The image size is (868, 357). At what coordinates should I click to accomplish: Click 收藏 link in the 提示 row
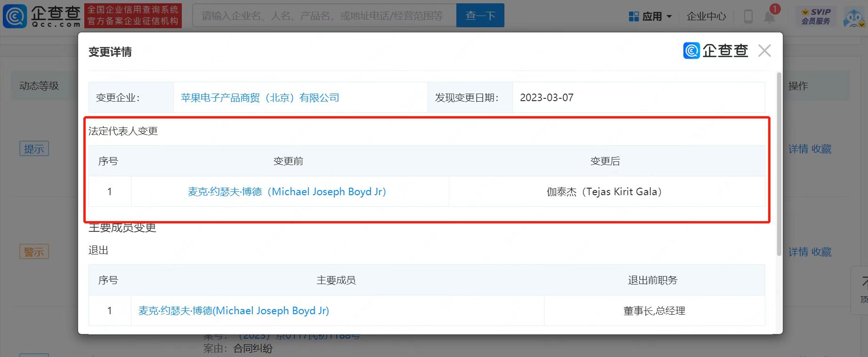tap(821, 149)
